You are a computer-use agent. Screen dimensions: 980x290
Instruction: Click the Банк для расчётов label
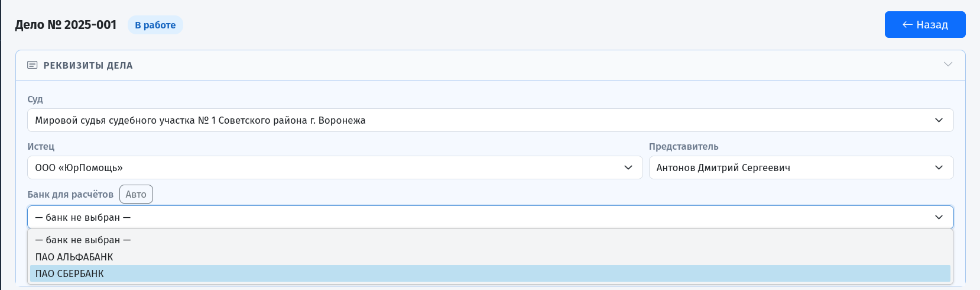[70, 194]
